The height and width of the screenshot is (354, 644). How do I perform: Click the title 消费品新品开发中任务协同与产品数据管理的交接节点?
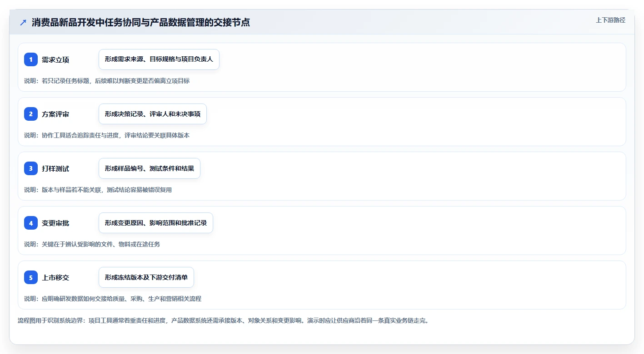click(x=141, y=22)
